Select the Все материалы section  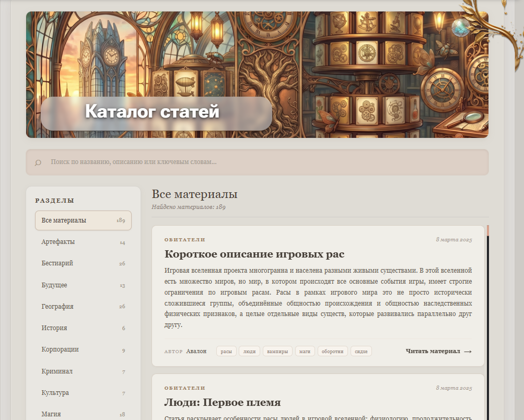pyautogui.click(x=83, y=220)
